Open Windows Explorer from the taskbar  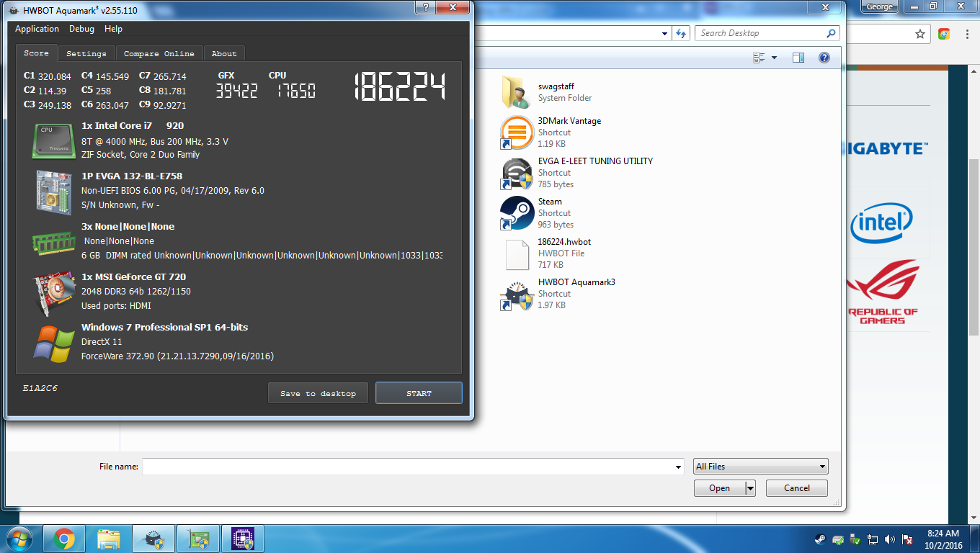point(109,539)
